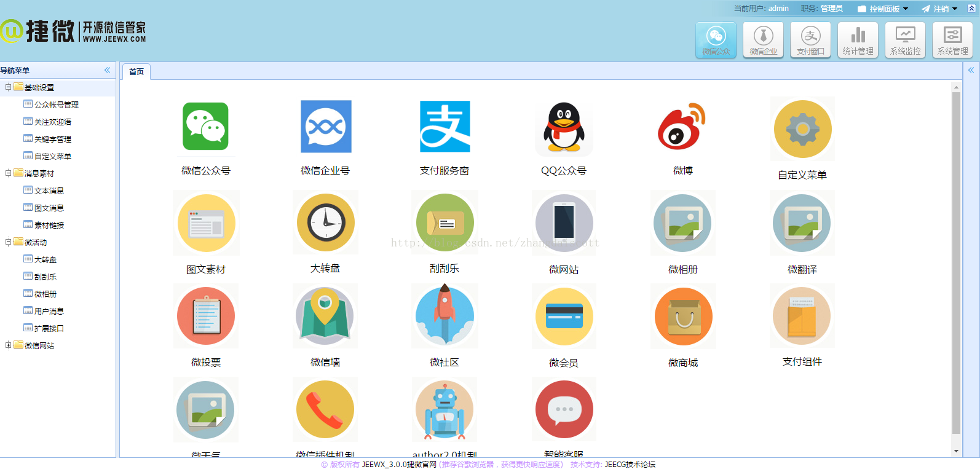The height and width of the screenshot is (472, 980).
Task: Click the scrollbar up arrow
Action: [x=956, y=87]
